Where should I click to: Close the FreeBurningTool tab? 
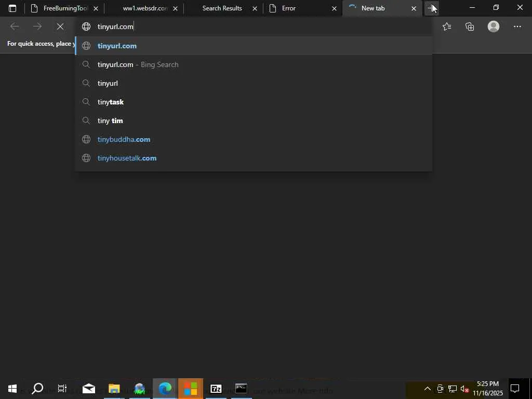pyautogui.click(x=96, y=8)
